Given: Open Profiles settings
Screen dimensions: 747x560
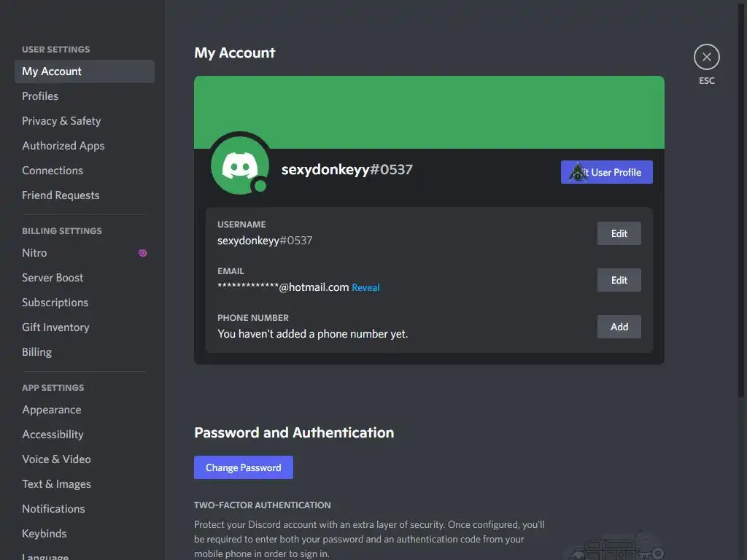Looking at the screenshot, I should tap(85, 96).
